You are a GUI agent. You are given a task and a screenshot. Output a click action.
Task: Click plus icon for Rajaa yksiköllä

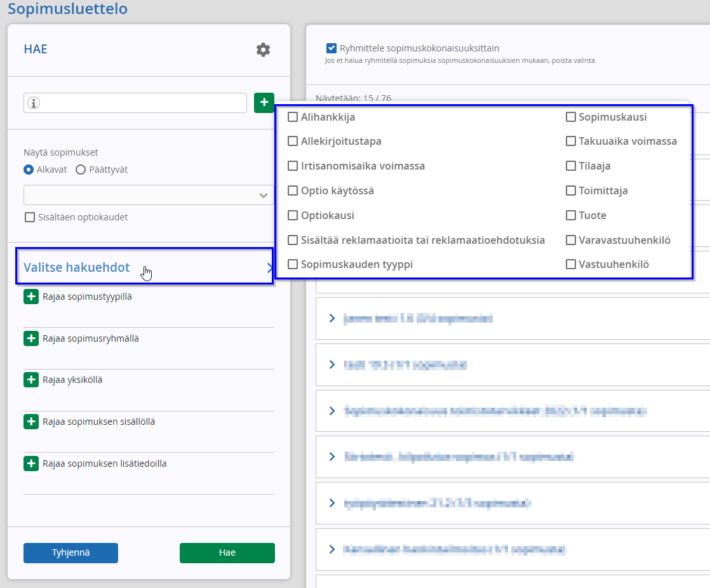click(30, 380)
